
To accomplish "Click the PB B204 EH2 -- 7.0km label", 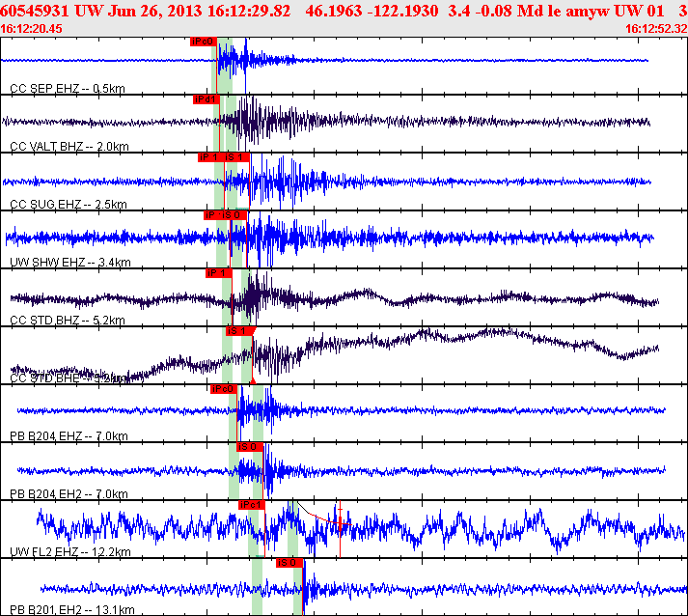I will pyautogui.click(x=69, y=494).
